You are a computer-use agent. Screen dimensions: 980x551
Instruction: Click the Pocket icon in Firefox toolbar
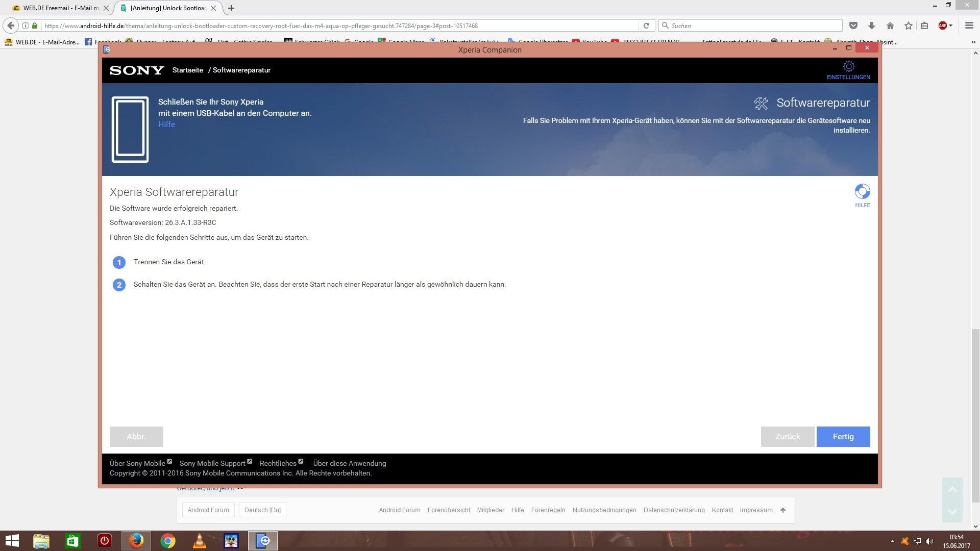pos(853,26)
